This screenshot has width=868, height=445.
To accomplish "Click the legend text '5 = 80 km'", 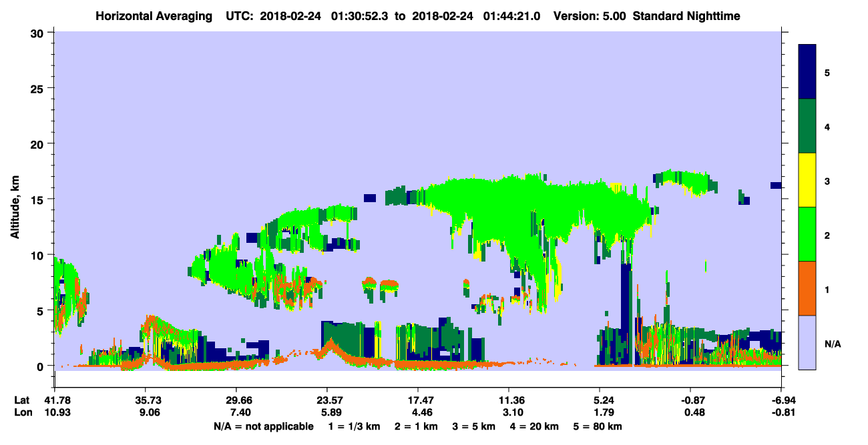I will [598, 426].
